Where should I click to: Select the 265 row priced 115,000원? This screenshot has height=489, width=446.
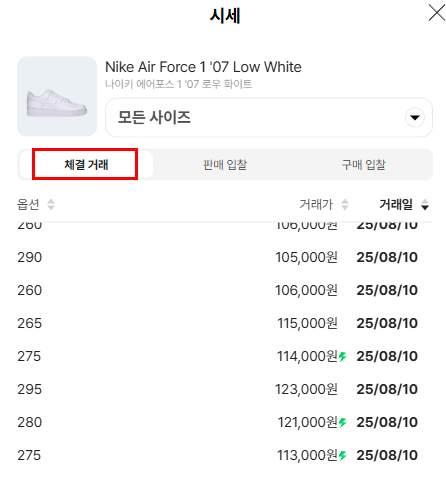pyautogui.click(x=225, y=323)
